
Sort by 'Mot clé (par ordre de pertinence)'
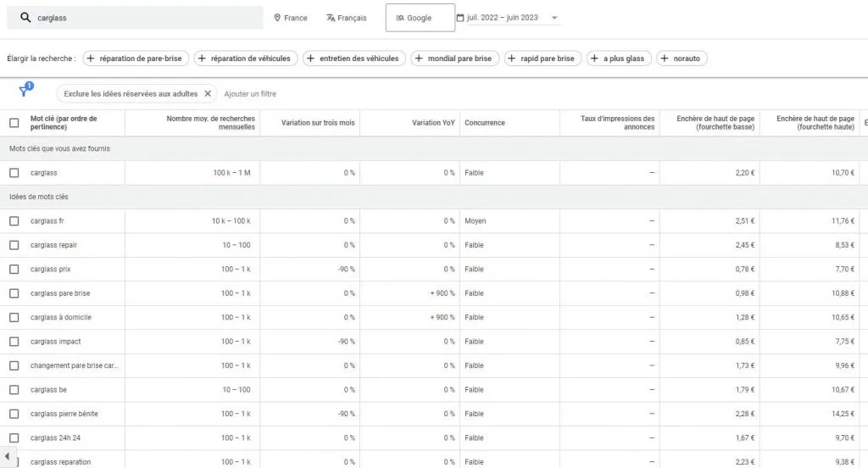(64, 122)
